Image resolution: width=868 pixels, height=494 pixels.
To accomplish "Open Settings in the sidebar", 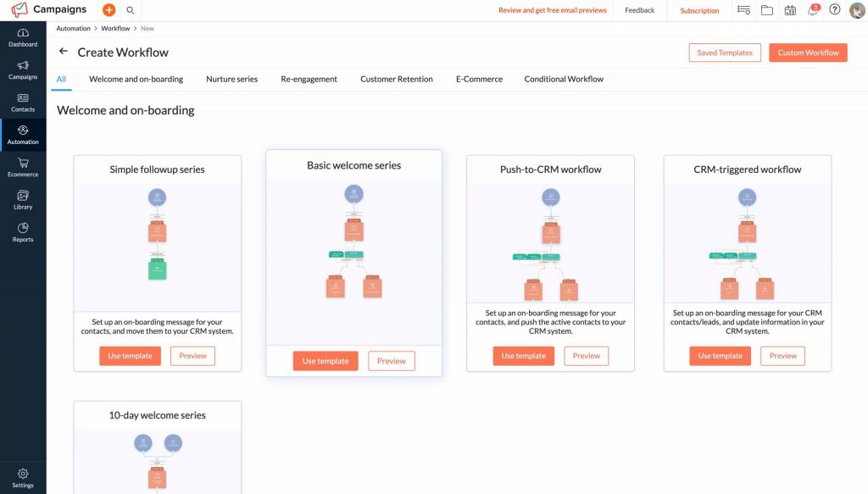I will click(x=23, y=479).
